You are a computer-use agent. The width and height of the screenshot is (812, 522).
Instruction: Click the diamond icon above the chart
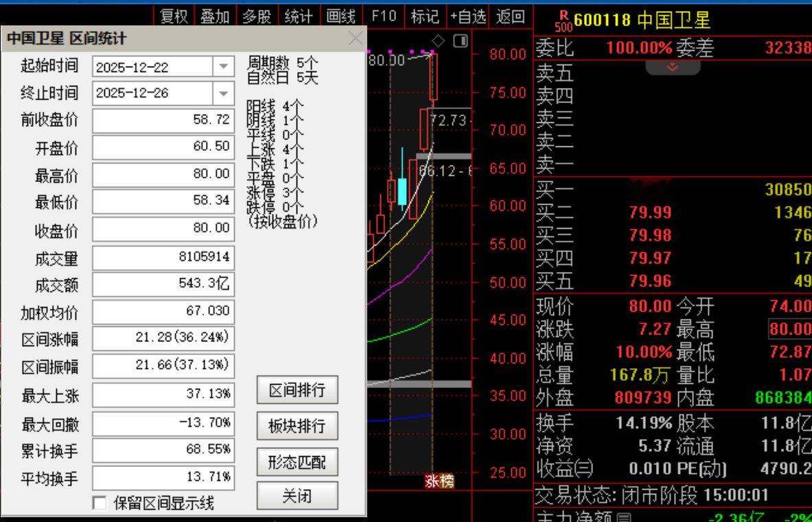pyautogui.click(x=438, y=41)
